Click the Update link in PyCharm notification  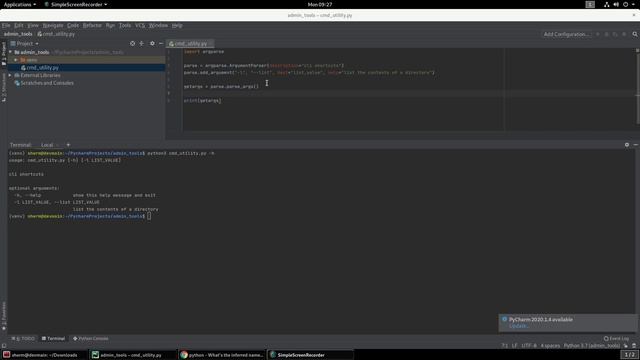(x=518, y=326)
